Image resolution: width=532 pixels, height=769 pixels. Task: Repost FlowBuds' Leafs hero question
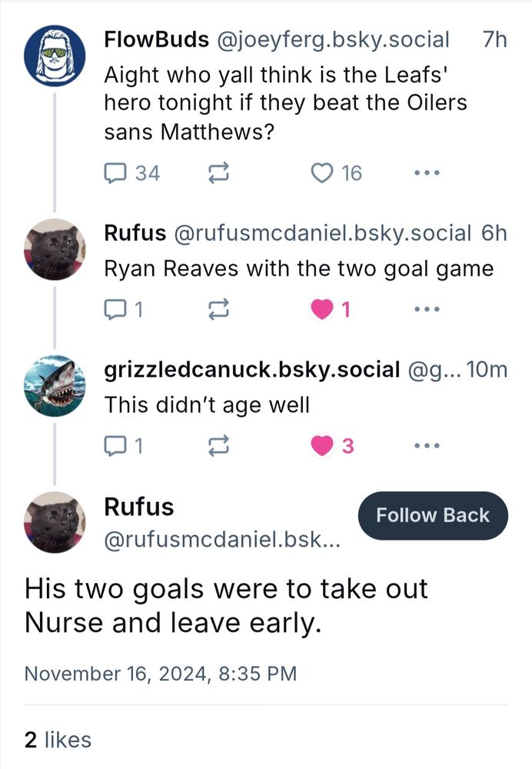pos(219,174)
